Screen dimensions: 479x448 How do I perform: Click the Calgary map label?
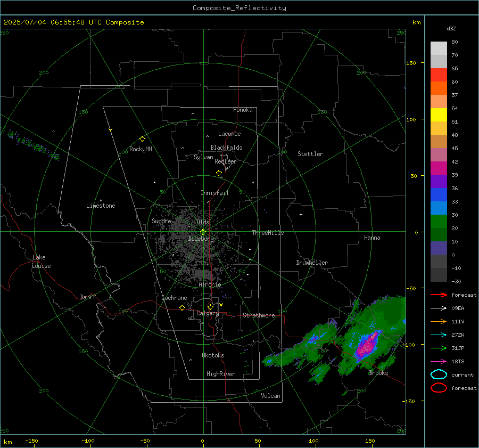(x=208, y=313)
